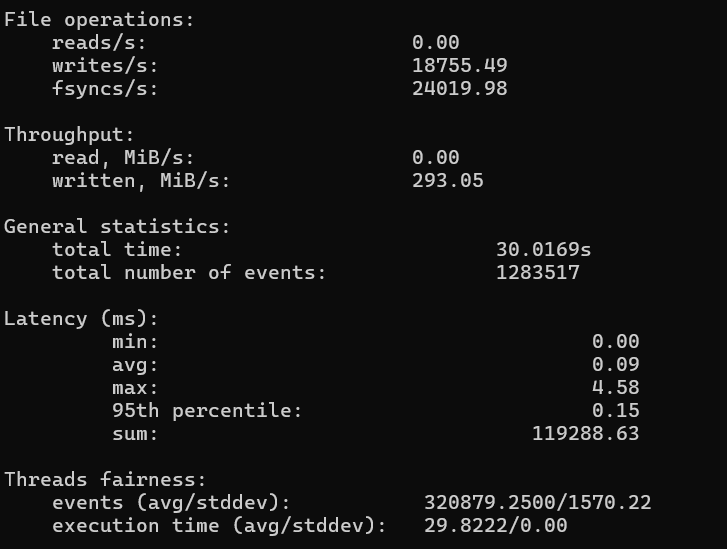Click the events count 1283517
The width and height of the screenshot is (727, 549).
coord(538,273)
